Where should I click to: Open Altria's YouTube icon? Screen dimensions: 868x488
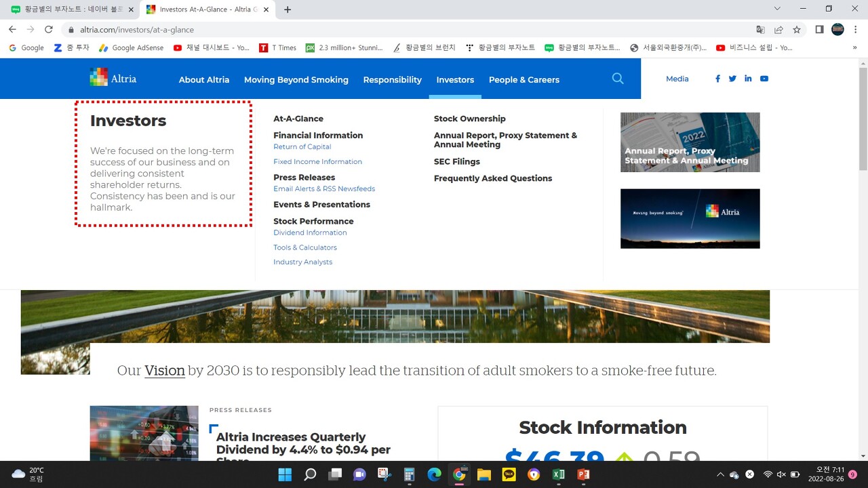point(764,79)
